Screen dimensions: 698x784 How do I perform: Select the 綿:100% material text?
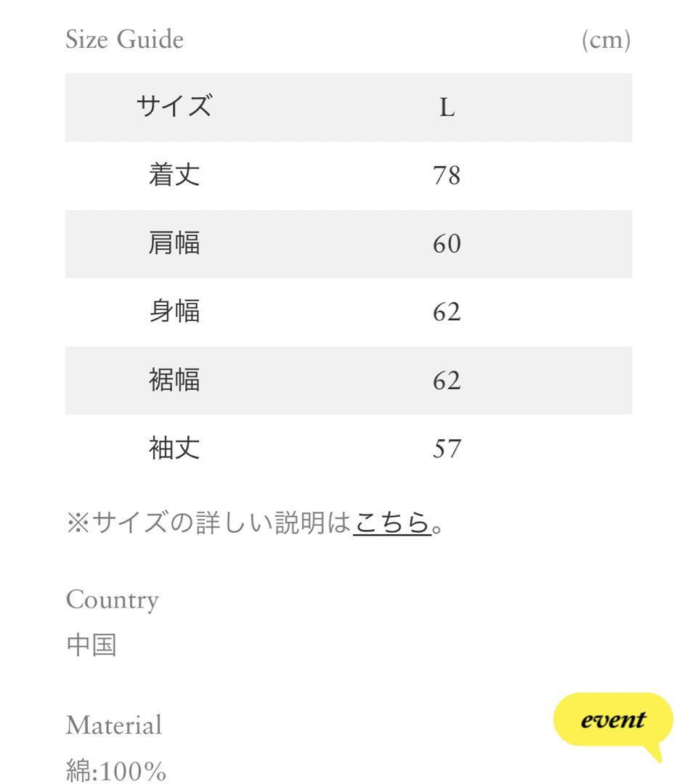116,770
